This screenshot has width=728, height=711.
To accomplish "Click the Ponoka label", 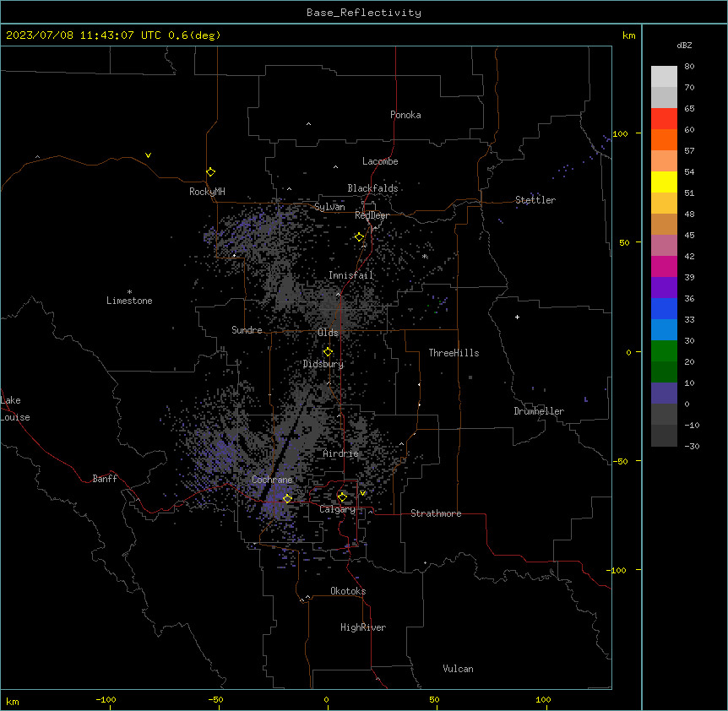I will point(405,115).
